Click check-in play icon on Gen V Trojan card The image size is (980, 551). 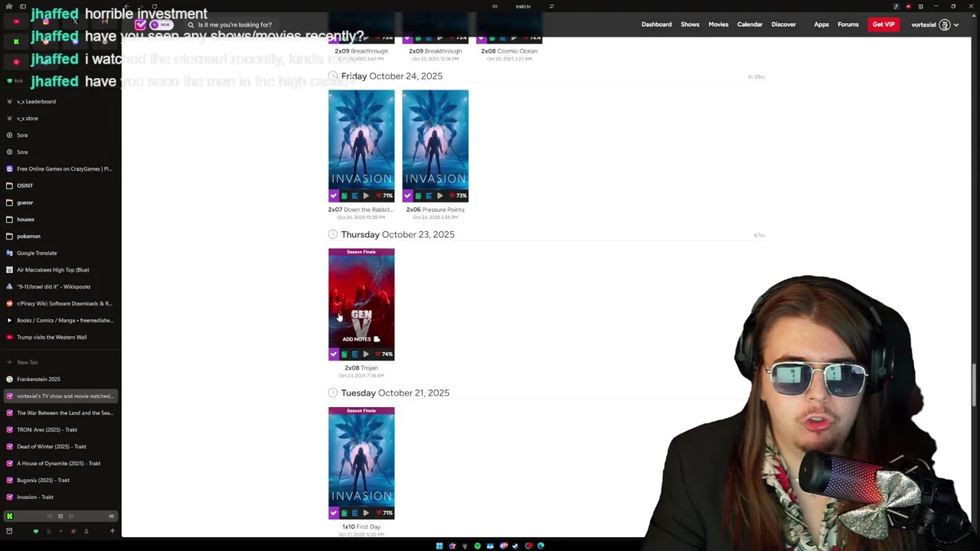pyautogui.click(x=365, y=354)
